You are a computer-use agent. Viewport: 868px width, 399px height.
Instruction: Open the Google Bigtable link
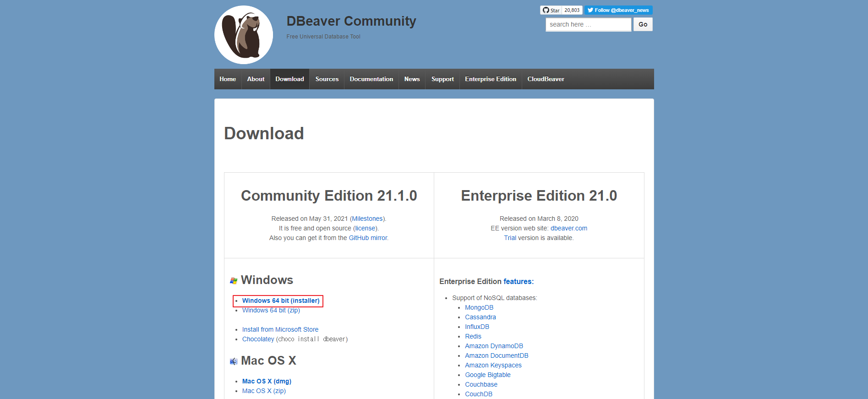pos(488,375)
